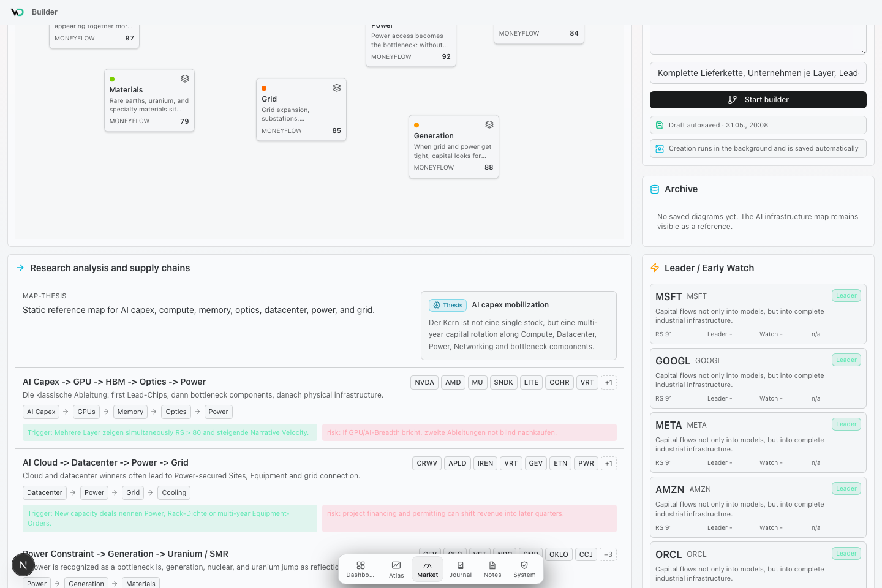The width and height of the screenshot is (882, 588).
Task: Click the Leader badge on META card
Action: tap(846, 424)
